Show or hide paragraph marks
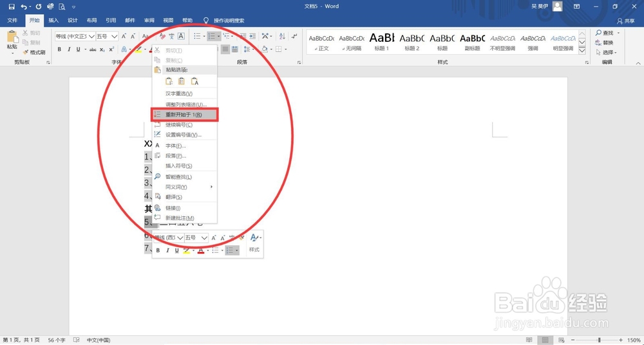This screenshot has height=345, width=644. (x=294, y=37)
